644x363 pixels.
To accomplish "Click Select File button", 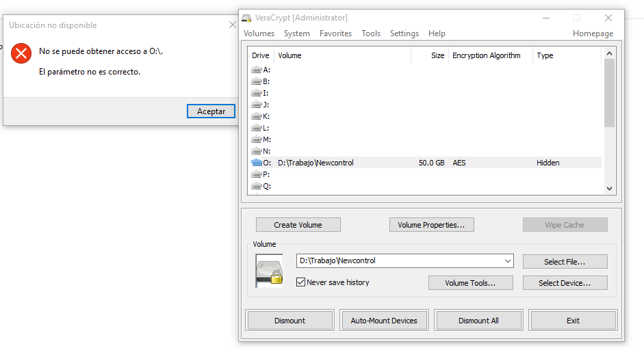I will click(x=565, y=262).
